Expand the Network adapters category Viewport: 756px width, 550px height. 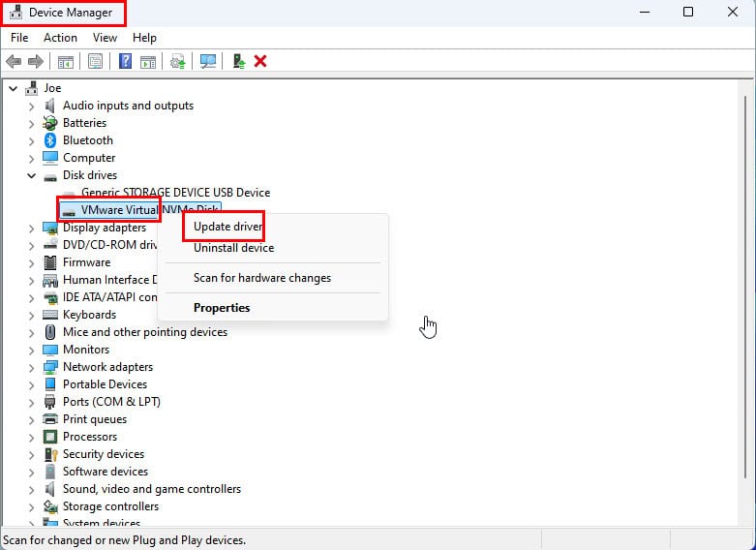[x=31, y=368]
